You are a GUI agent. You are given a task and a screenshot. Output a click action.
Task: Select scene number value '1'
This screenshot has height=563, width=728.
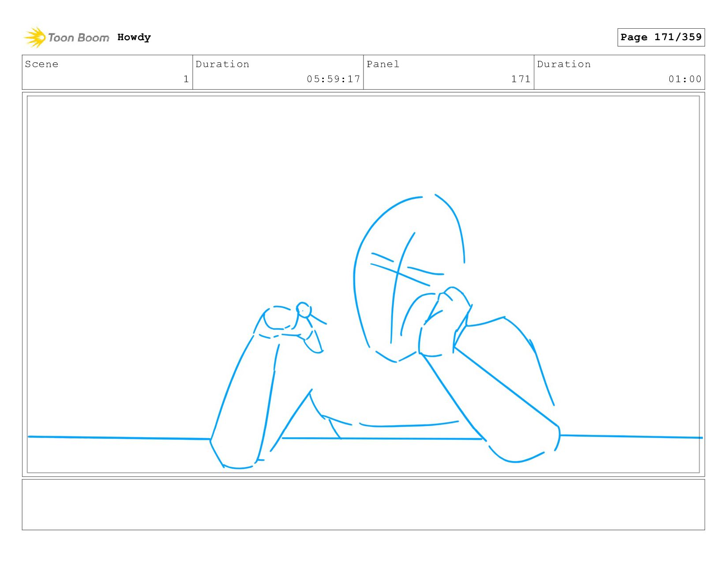[186, 79]
